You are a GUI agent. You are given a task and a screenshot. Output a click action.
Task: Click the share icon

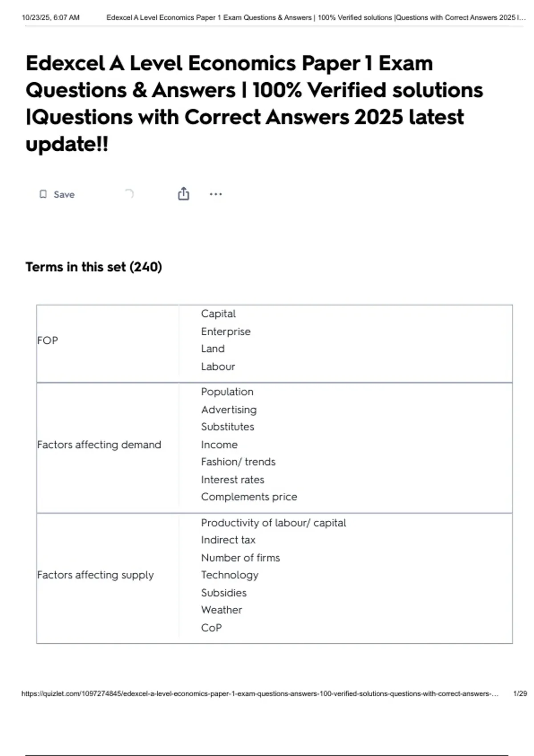click(x=183, y=194)
